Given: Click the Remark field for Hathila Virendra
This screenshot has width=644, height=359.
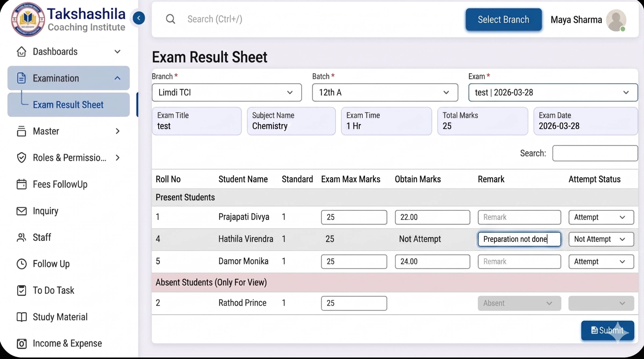Looking at the screenshot, I should 519,239.
